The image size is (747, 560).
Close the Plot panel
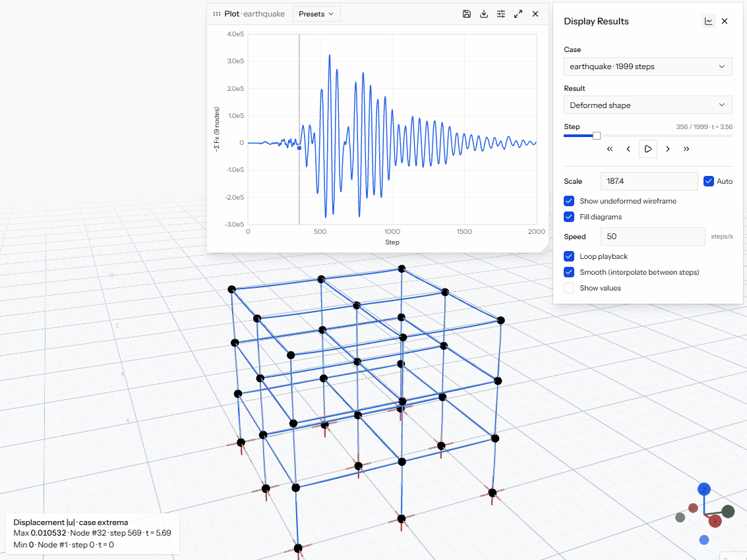click(x=535, y=14)
